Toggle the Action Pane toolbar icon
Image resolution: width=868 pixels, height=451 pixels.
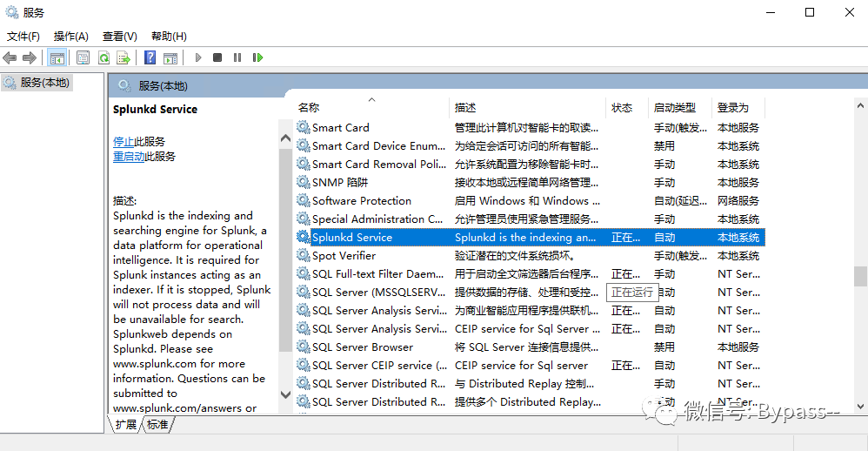point(170,57)
